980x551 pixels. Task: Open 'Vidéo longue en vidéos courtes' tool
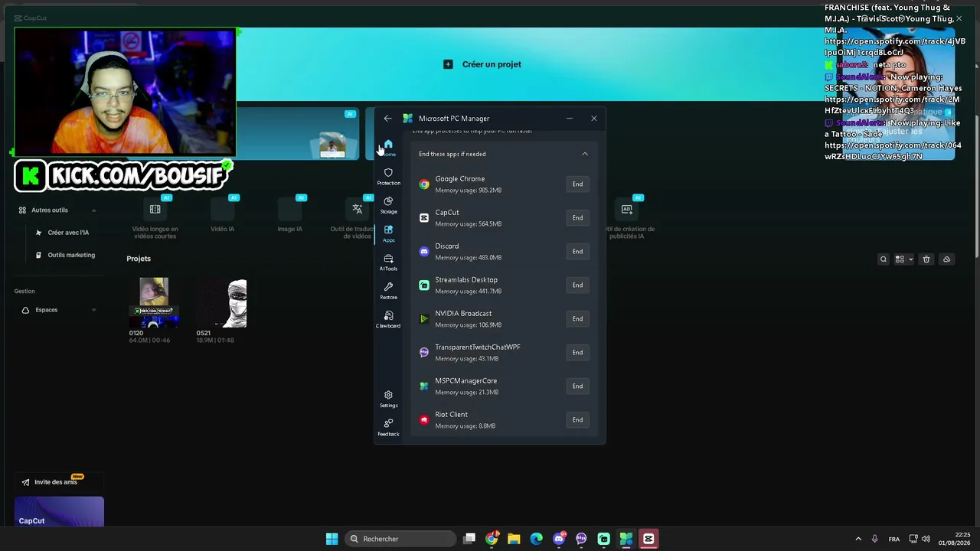pyautogui.click(x=155, y=218)
